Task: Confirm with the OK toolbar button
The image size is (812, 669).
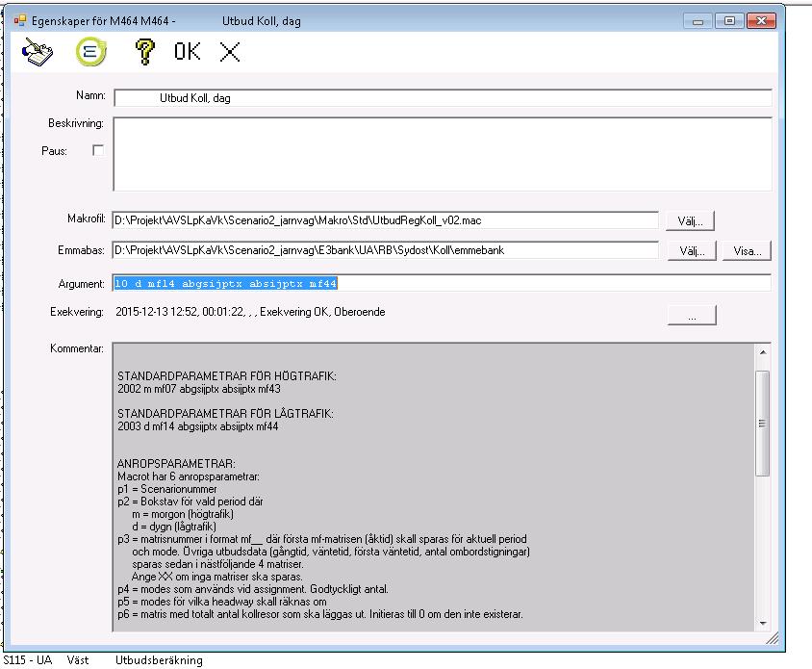Action: point(187,51)
